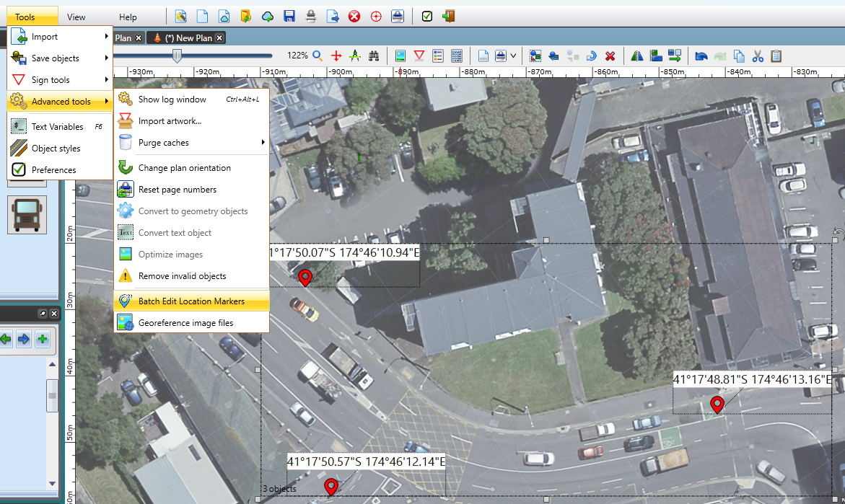Click the print preview icon in top toolbar
This screenshot has width=845, height=504.
(398, 17)
